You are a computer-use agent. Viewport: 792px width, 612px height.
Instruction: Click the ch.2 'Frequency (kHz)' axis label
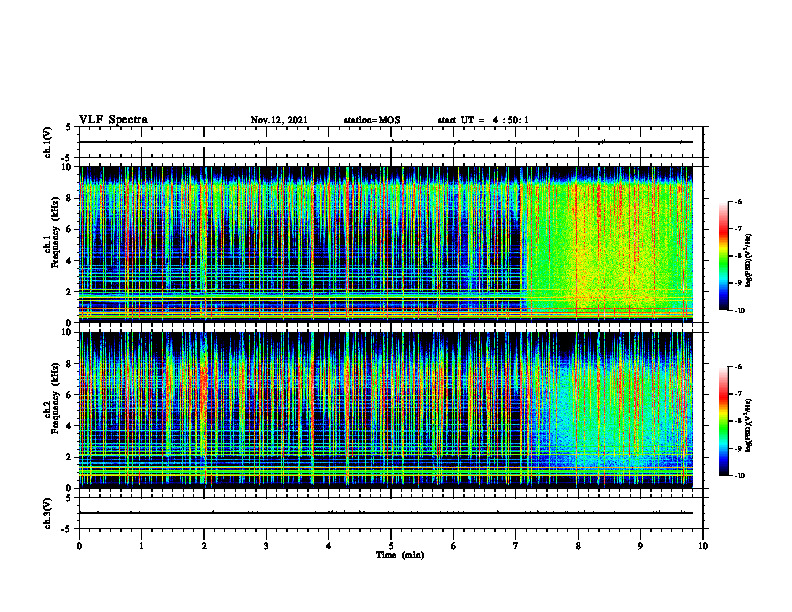55,398
